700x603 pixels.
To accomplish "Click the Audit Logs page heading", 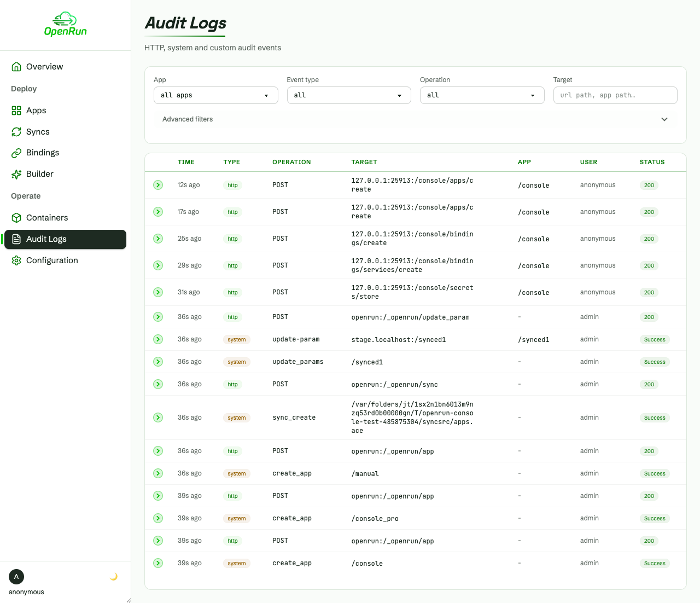I will (185, 23).
